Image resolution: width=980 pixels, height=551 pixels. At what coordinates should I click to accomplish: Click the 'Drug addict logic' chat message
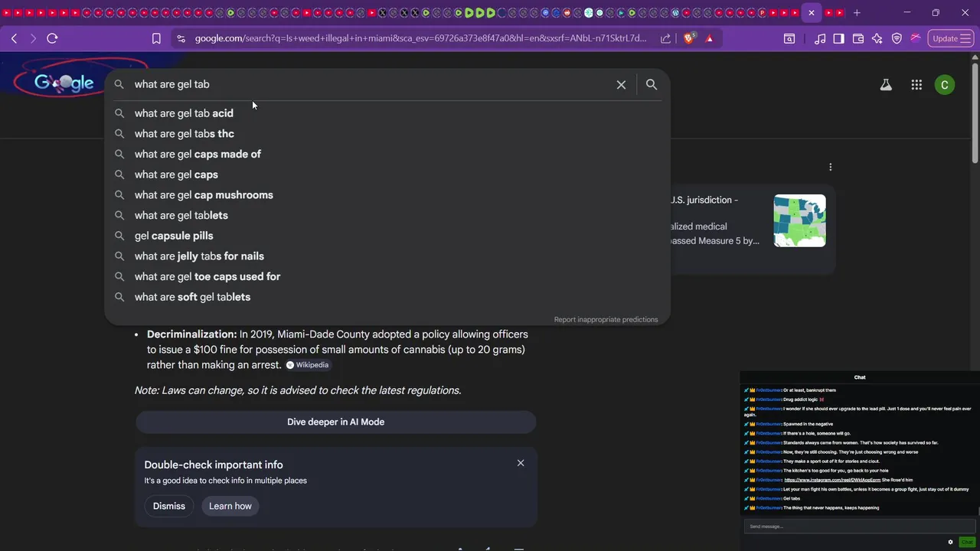click(x=801, y=399)
